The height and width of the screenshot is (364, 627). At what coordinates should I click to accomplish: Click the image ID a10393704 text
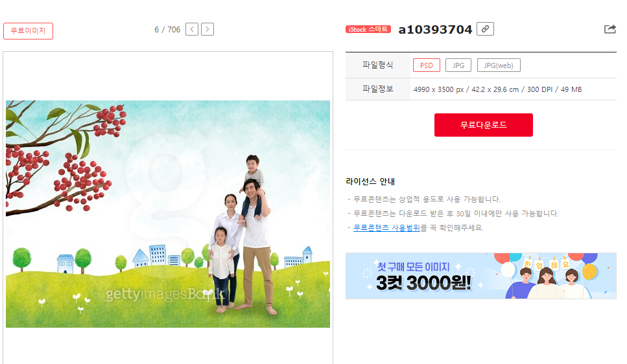[x=435, y=30]
